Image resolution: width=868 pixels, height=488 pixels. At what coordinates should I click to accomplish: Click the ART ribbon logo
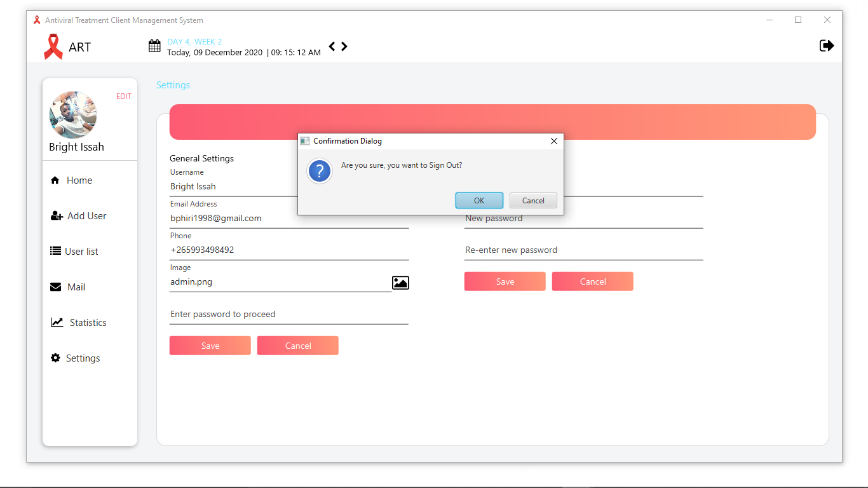coord(53,46)
